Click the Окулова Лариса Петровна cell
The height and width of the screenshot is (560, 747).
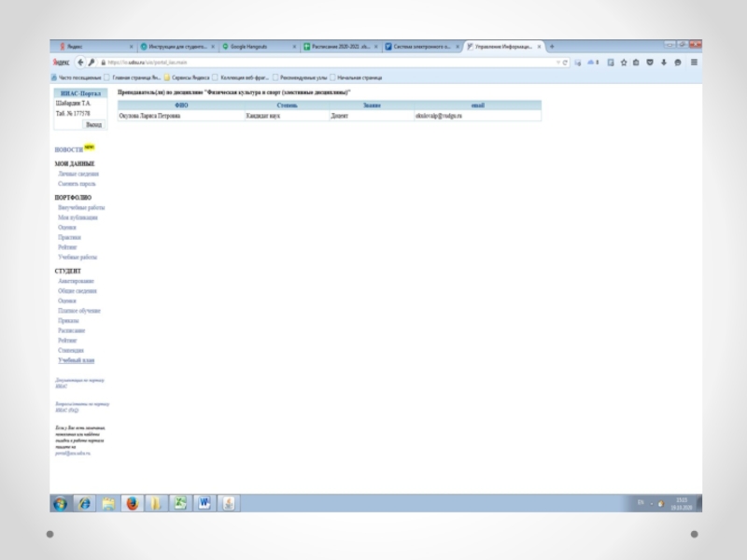tap(181, 116)
